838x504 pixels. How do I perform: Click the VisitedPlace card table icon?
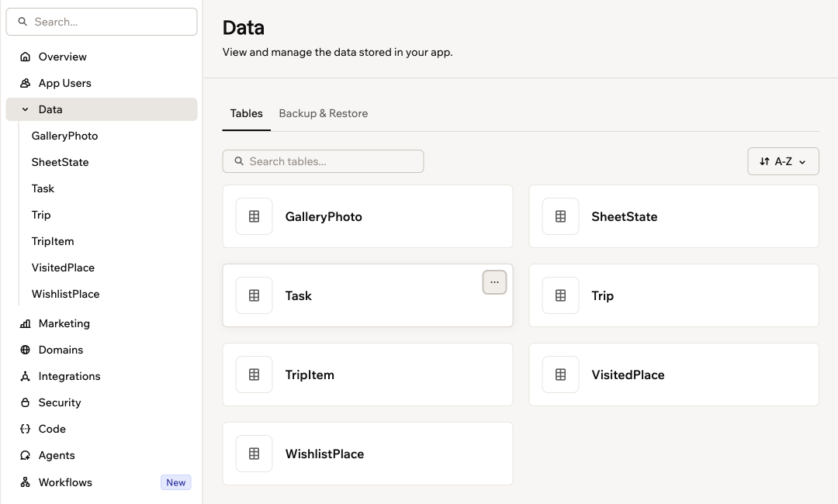(561, 375)
